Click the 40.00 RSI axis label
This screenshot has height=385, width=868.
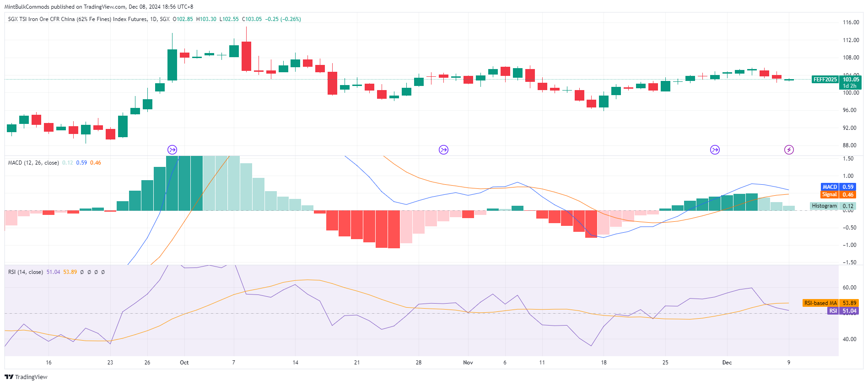[x=850, y=339]
